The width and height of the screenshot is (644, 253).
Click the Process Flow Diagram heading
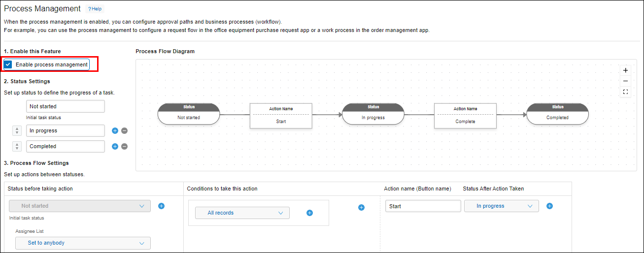pos(165,51)
